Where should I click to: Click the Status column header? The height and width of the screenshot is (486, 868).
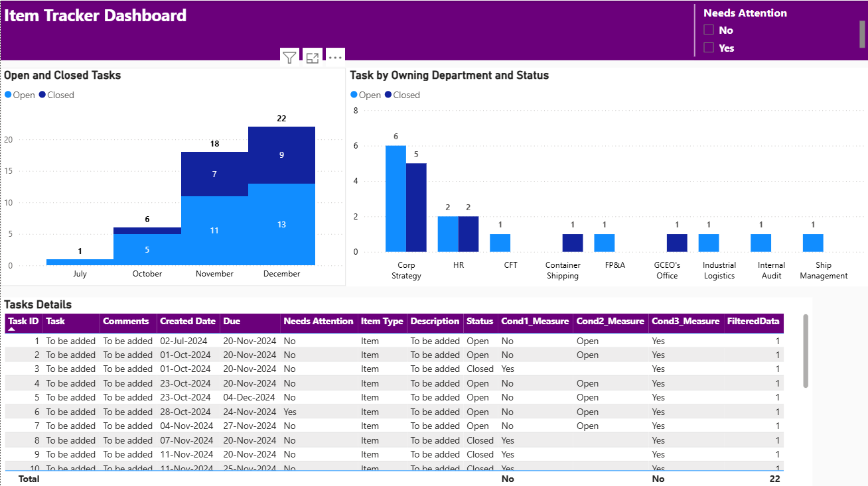pos(480,322)
